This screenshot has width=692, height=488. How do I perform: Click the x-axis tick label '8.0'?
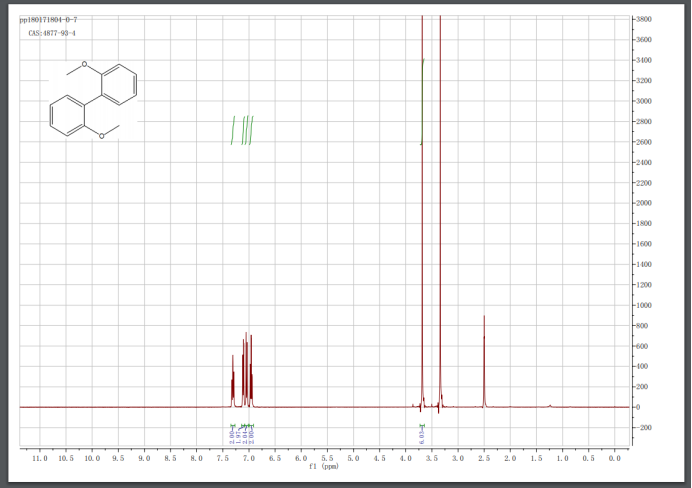pos(196,458)
